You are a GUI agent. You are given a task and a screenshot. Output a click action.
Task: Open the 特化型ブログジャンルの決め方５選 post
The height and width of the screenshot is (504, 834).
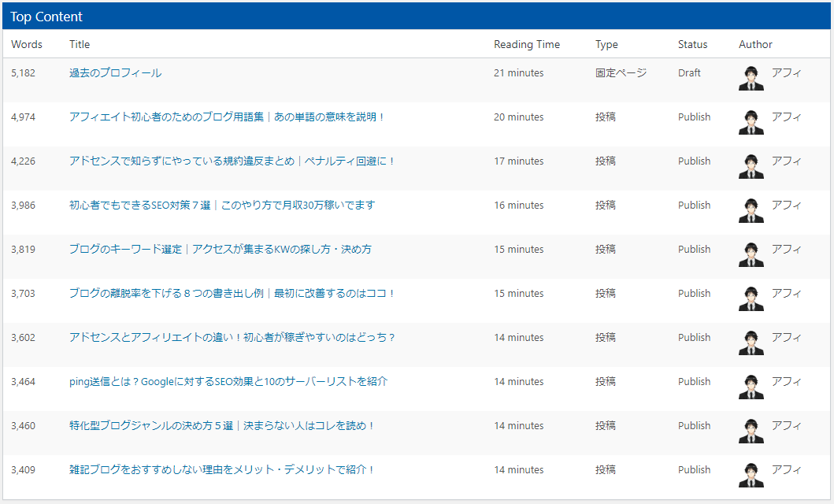click(x=222, y=426)
